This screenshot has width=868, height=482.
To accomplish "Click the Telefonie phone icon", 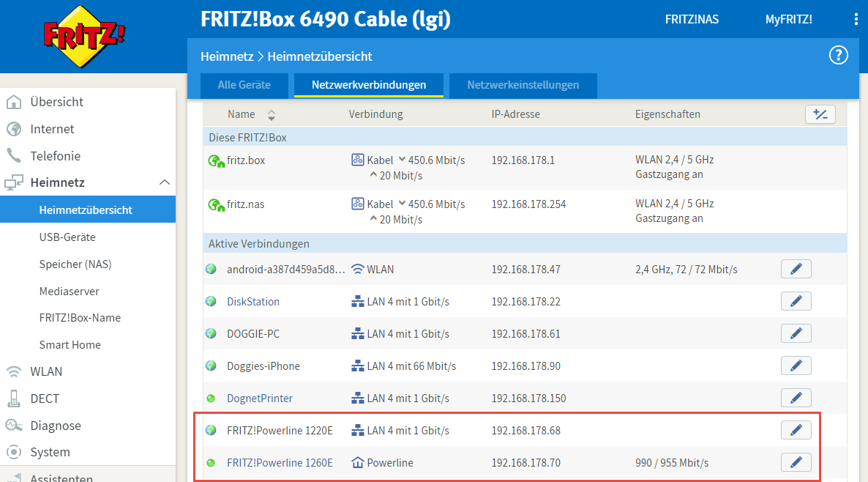I will [14, 156].
